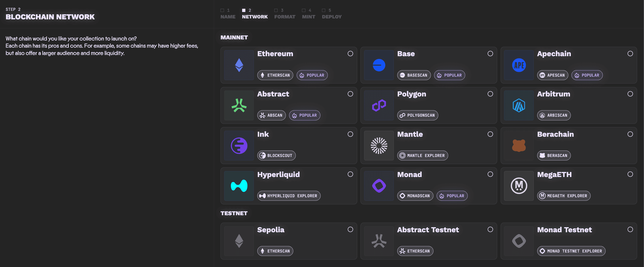
Task: Click the Base blue circle logo
Action: click(x=379, y=65)
